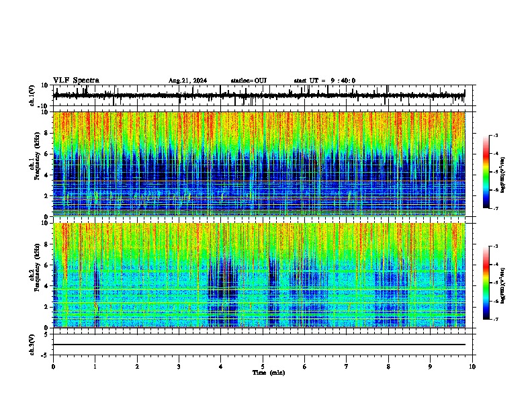The height and width of the screenshot is (411, 532).
Task: Click the "0" tick on the time axis
Action: (53, 367)
